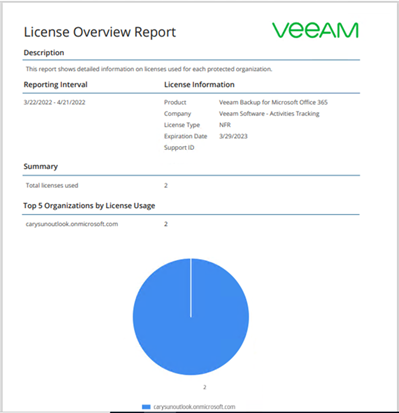Click the blue pie chart
Viewport: 399px width, 413px height.
click(x=191, y=317)
